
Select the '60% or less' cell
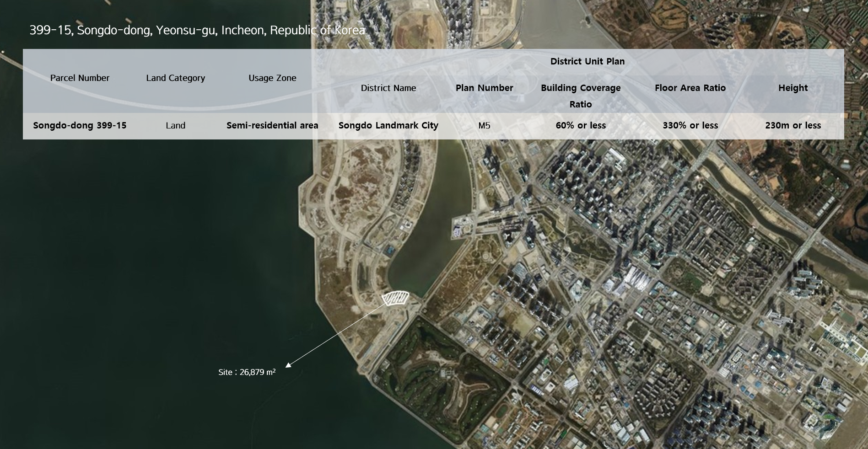pos(580,125)
